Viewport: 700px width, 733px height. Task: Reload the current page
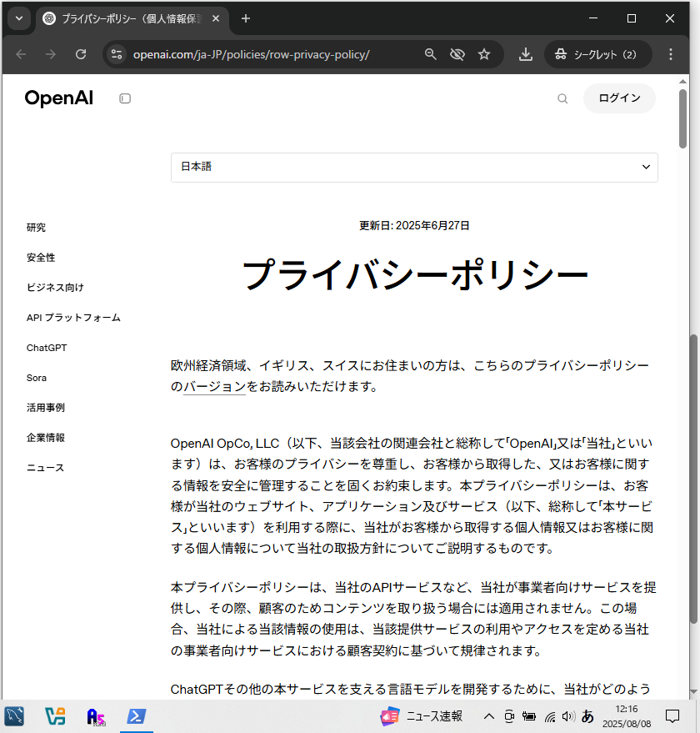tap(81, 54)
